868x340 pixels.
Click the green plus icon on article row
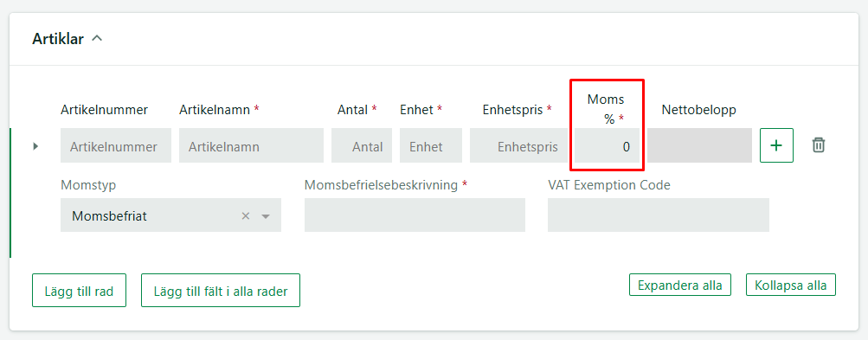pyautogui.click(x=776, y=145)
